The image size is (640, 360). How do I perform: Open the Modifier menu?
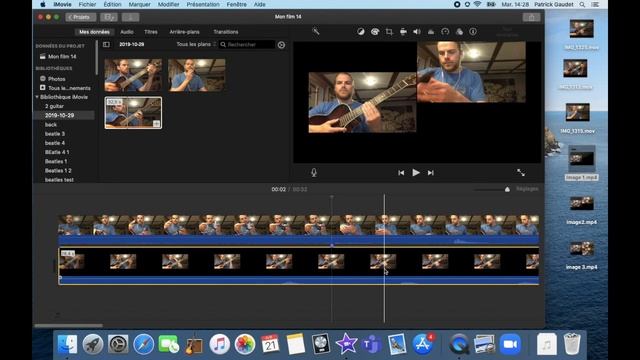169,4
